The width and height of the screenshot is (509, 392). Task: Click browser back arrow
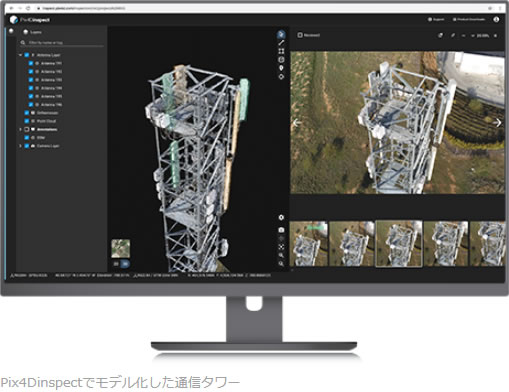(12, 8)
